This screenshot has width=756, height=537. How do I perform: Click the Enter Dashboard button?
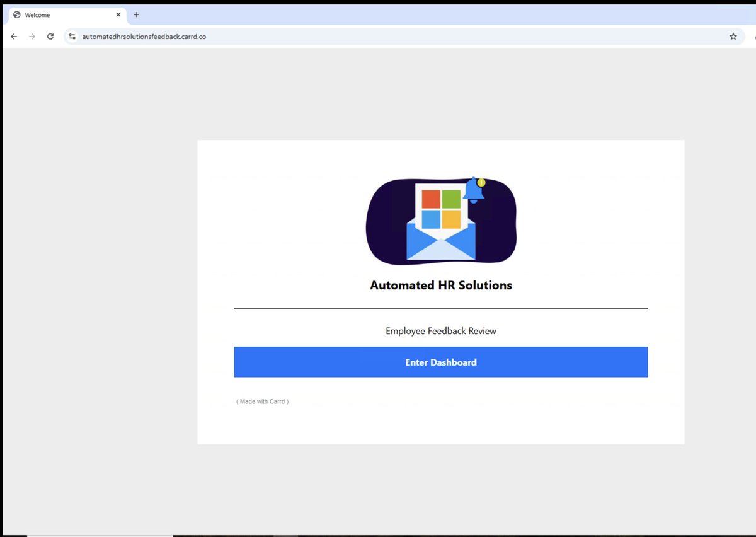pos(440,362)
